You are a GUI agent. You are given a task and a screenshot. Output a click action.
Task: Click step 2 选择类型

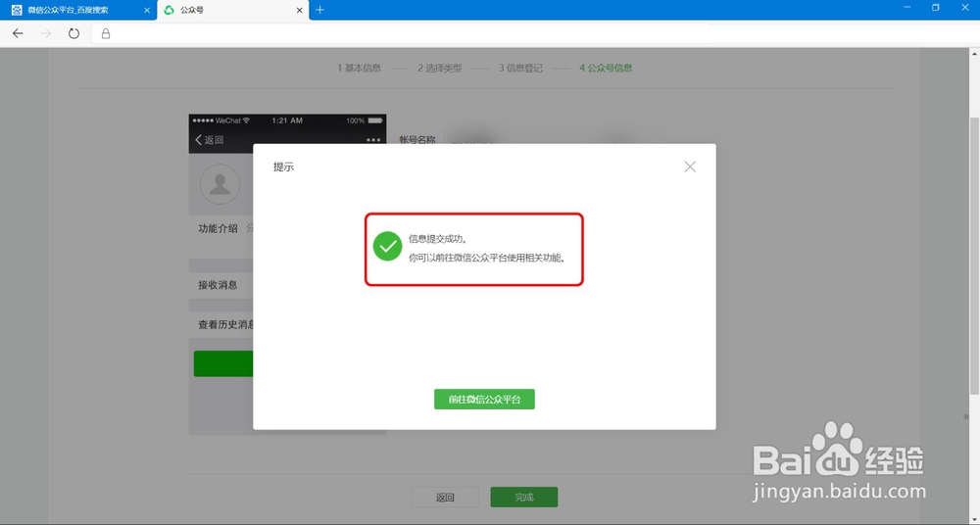[x=440, y=68]
